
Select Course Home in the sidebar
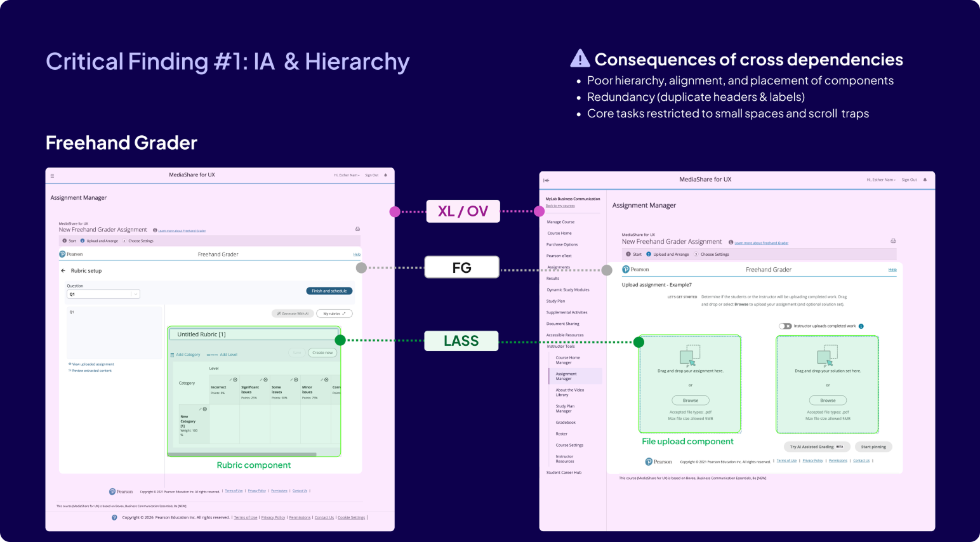(559, 234)
